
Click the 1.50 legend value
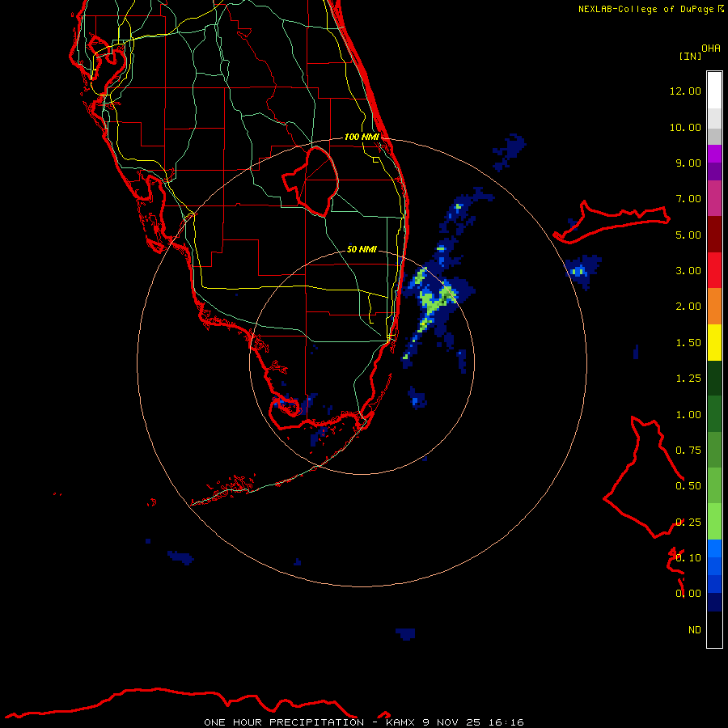pyautogui.click(x=688, y=343)
